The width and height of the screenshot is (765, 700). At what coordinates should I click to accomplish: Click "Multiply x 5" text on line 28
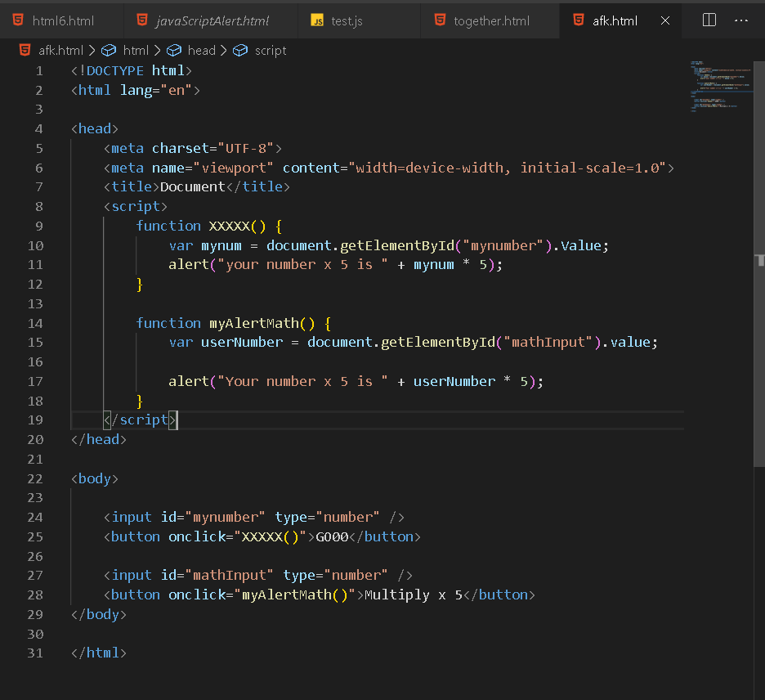[414, 595]
